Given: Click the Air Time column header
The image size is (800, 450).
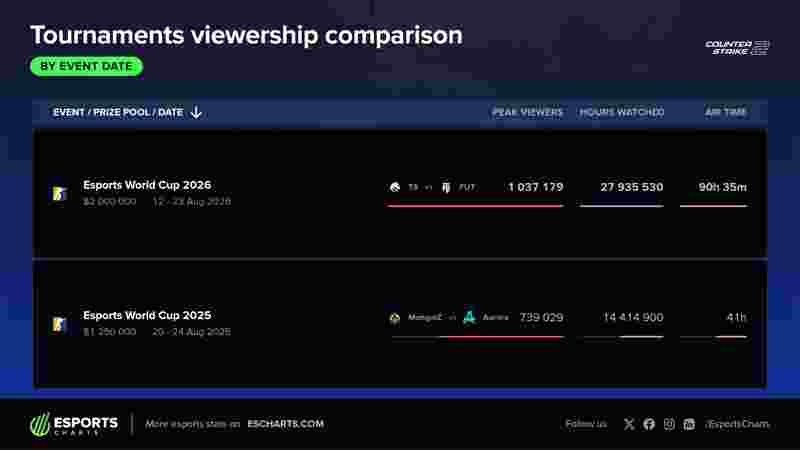Looking at the screenshot, I should [x=726, y=112].
